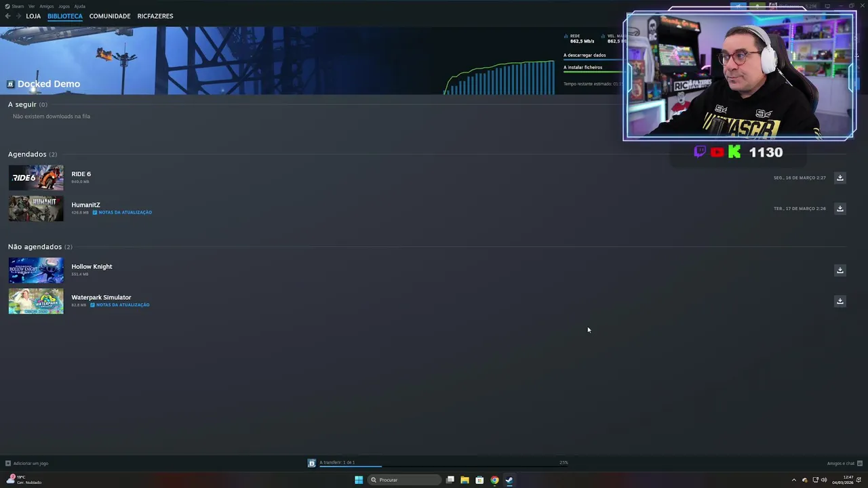The width and height of the screenshot is (868, 488).
Task: Open the volume control in tray
Action: tap(824, 480)
